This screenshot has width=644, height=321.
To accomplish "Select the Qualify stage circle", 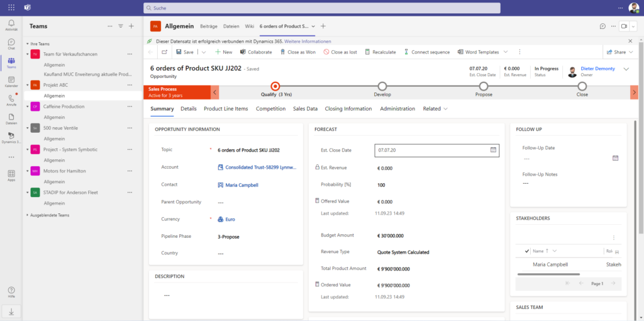I will coord(275,86).
